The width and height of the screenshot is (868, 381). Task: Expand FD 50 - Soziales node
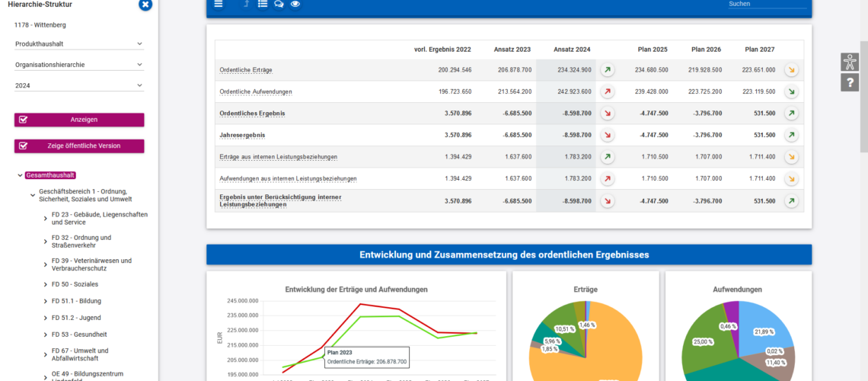[46, 285]
